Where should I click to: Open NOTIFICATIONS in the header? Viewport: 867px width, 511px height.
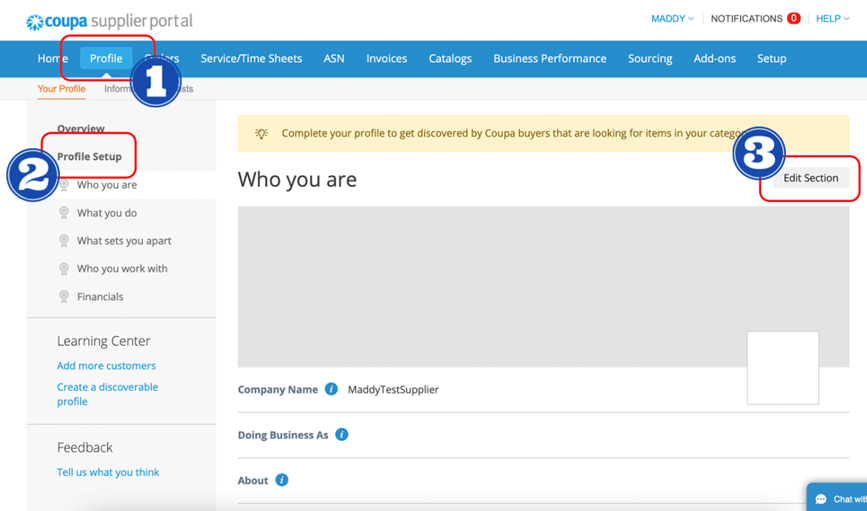[746, 19]
